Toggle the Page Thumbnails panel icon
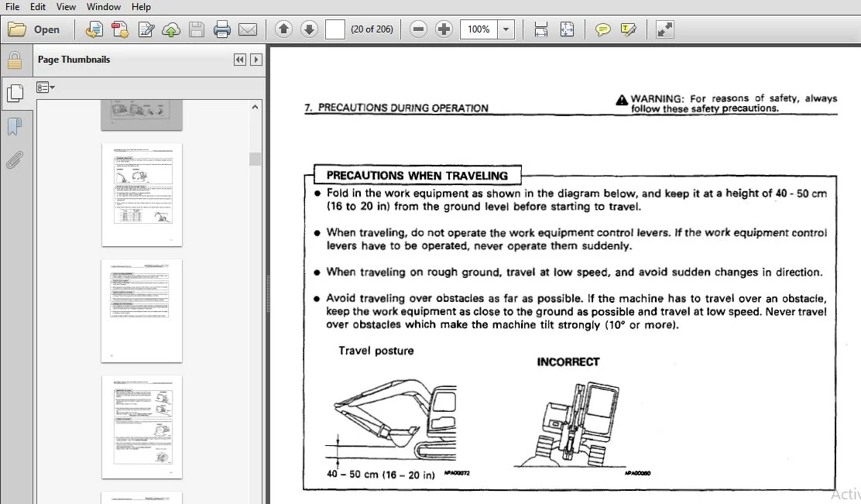The image size is (861, 504). [15, 94]
